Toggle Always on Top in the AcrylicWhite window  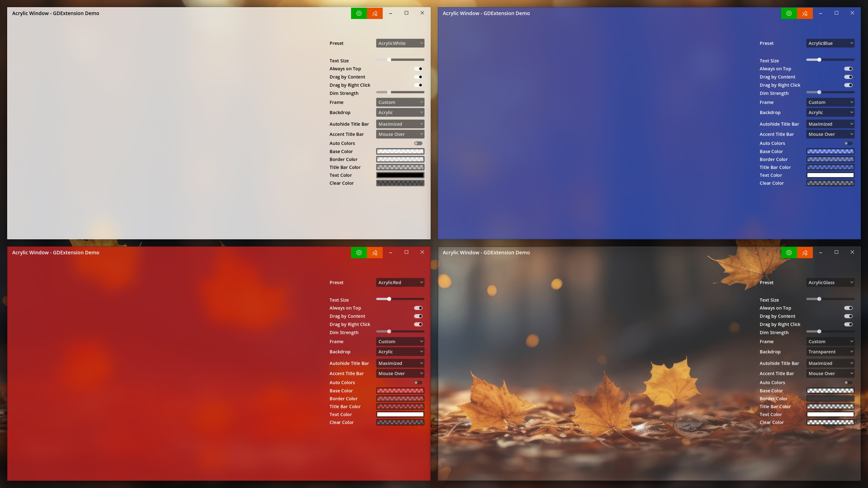418,69
